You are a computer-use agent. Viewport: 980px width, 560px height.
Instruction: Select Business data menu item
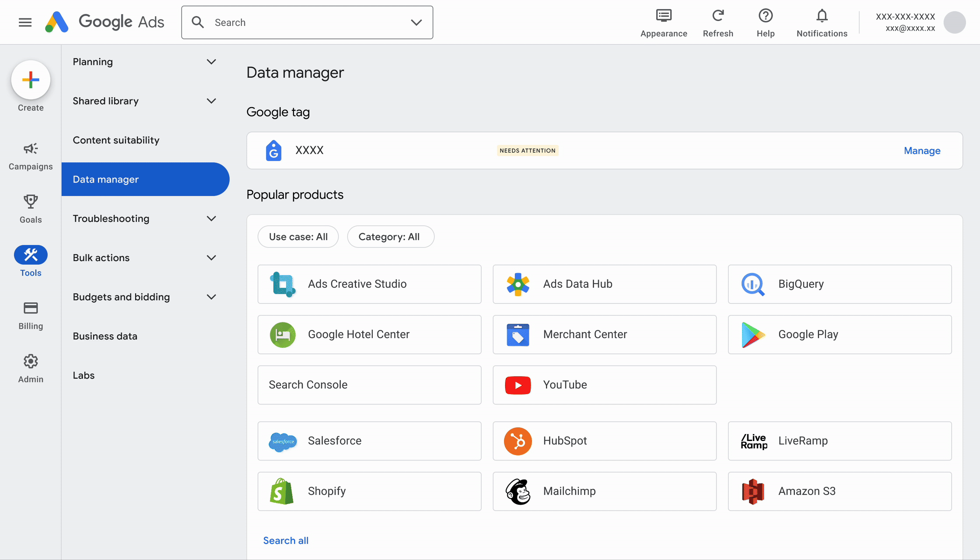point(105,336)
